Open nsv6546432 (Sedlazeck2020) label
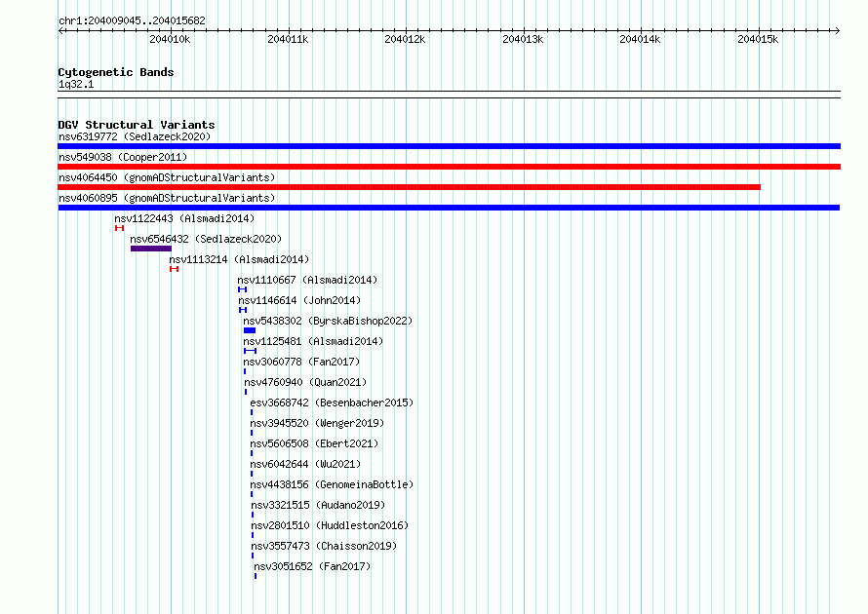Viewport: 868px width, 614px height. pos(206,239)
